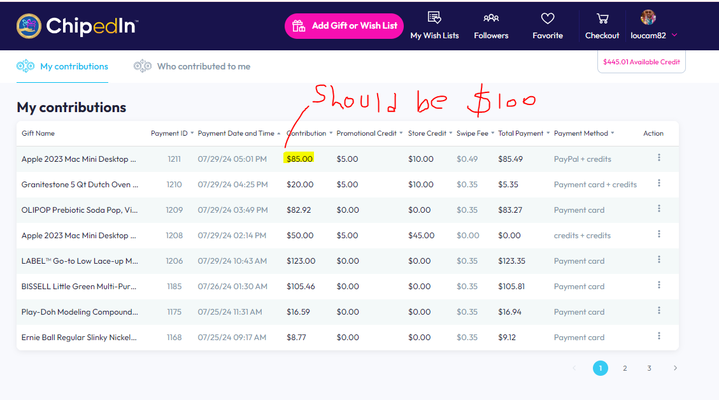The image size is (719, 400).
Task: Open action menu for payment 1211
Action: (659, 158)
